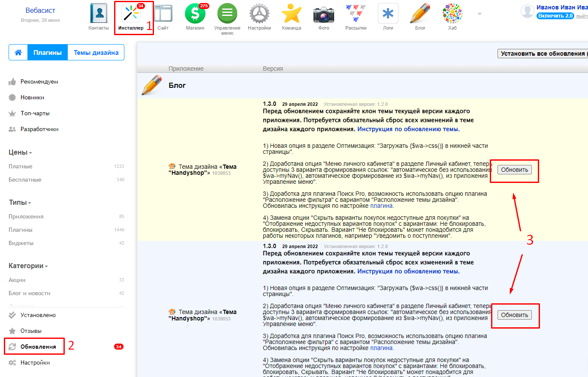Open the Инсталлер app icon
Viewport: 588px width, 377px height.
[x=131, y=14]
